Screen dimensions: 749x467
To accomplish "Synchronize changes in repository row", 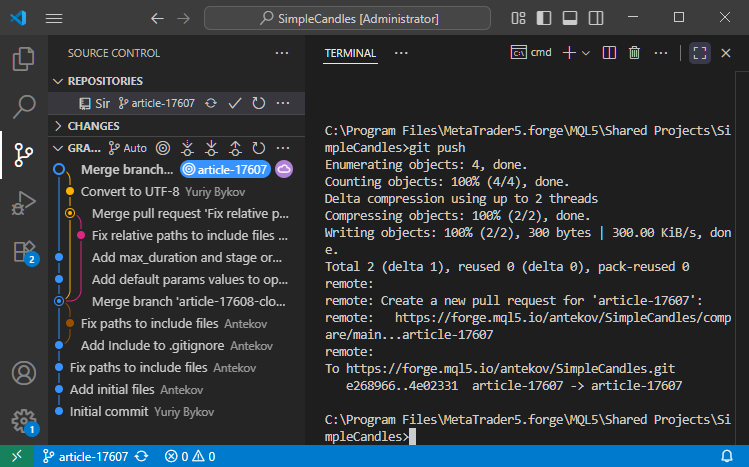I will (211, 103).
